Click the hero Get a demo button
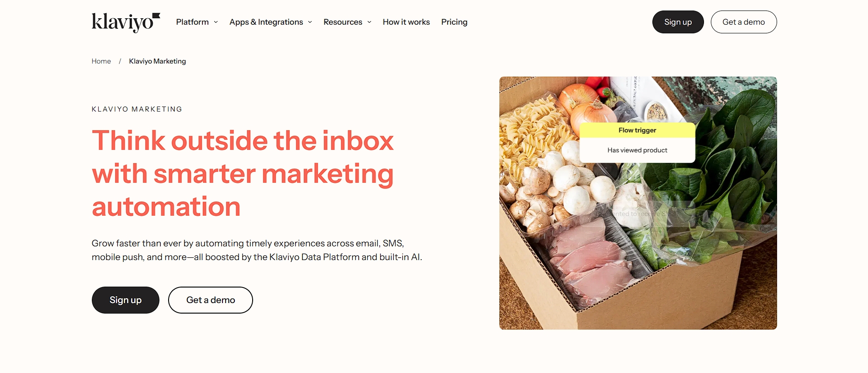This screenshot has height=373, width=868. click(x=211, y=300)
